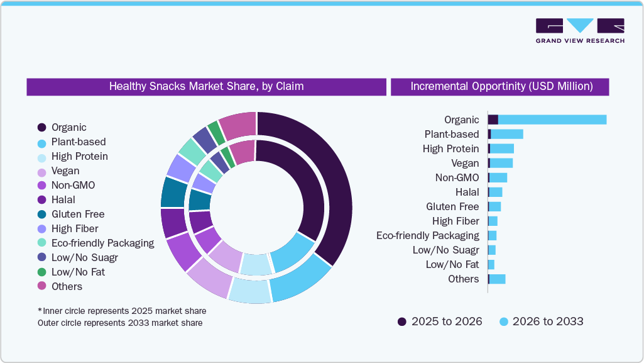Click the outer ring Others segment
This screenshot has height=363, width=644.
coord(238,126)
